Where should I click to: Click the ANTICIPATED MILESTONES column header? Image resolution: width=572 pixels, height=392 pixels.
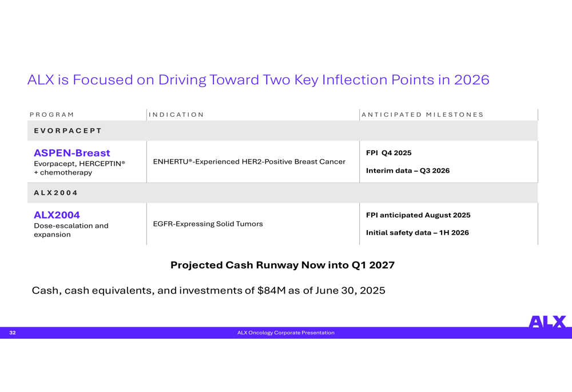coord(423,114)
